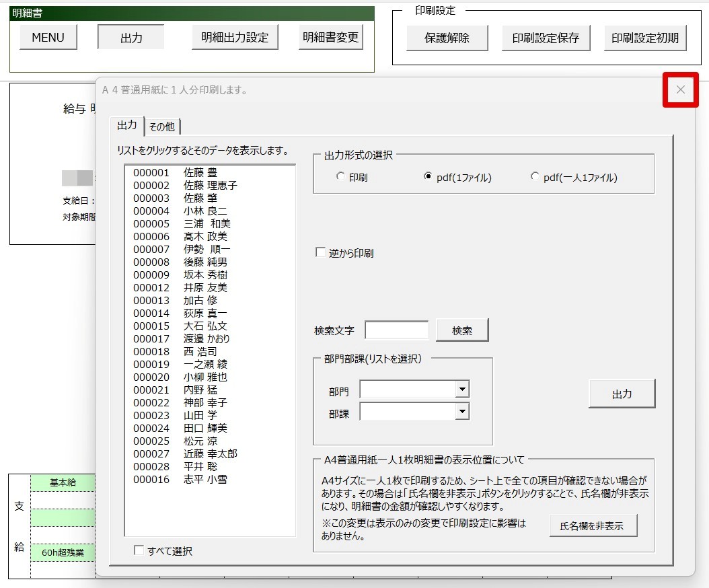Image resolution: width=709 pixels, height=588 pixels.
Task: Click the MENU button
Action: [x=48, y=38]
